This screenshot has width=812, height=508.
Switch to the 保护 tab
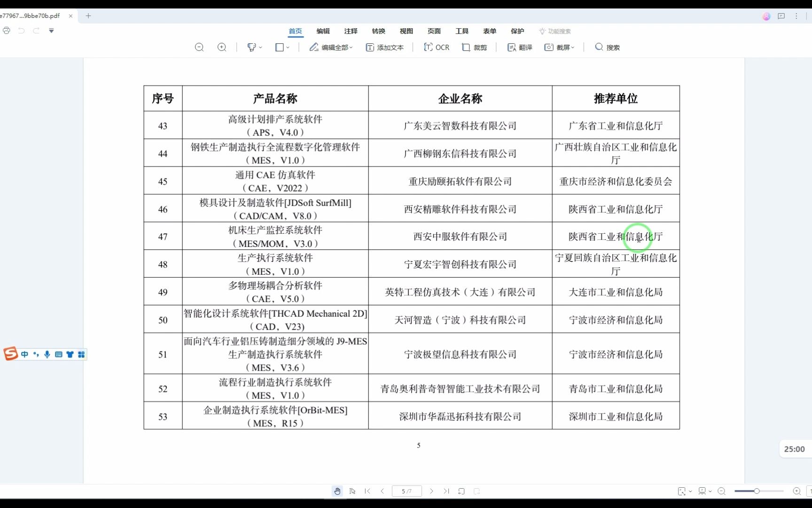[x=517, y=31]
